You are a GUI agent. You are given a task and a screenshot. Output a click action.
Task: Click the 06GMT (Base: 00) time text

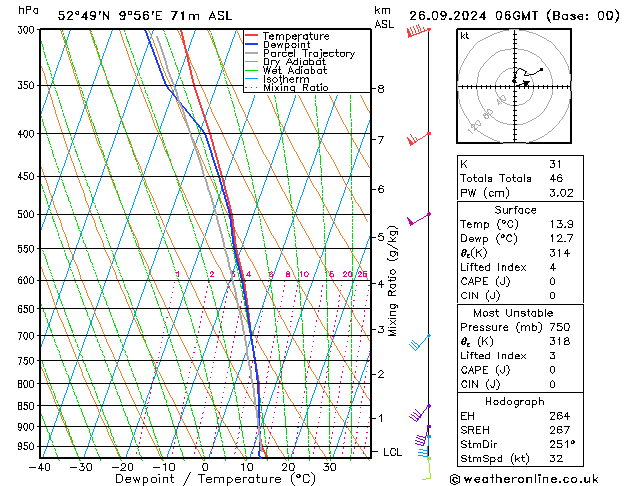(x=557, y=16)
